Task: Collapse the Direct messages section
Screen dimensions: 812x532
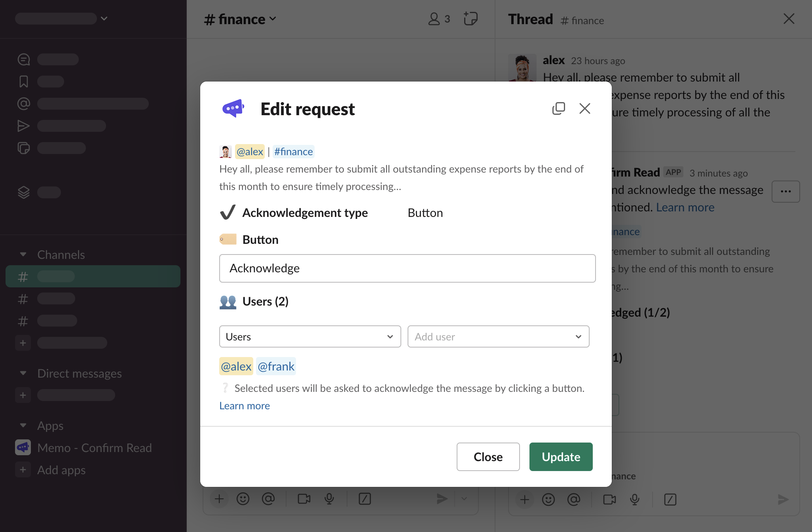Action: pos(23,373)
